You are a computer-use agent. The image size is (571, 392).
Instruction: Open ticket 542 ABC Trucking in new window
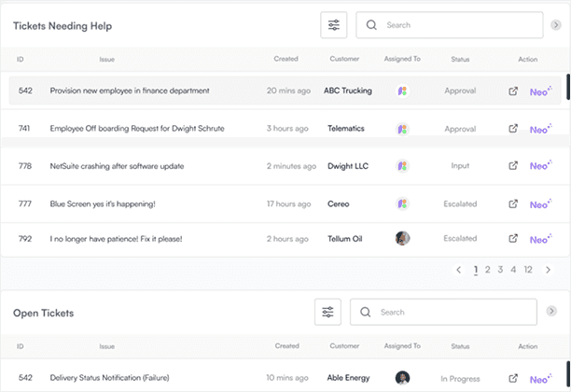tap(513, 91)
